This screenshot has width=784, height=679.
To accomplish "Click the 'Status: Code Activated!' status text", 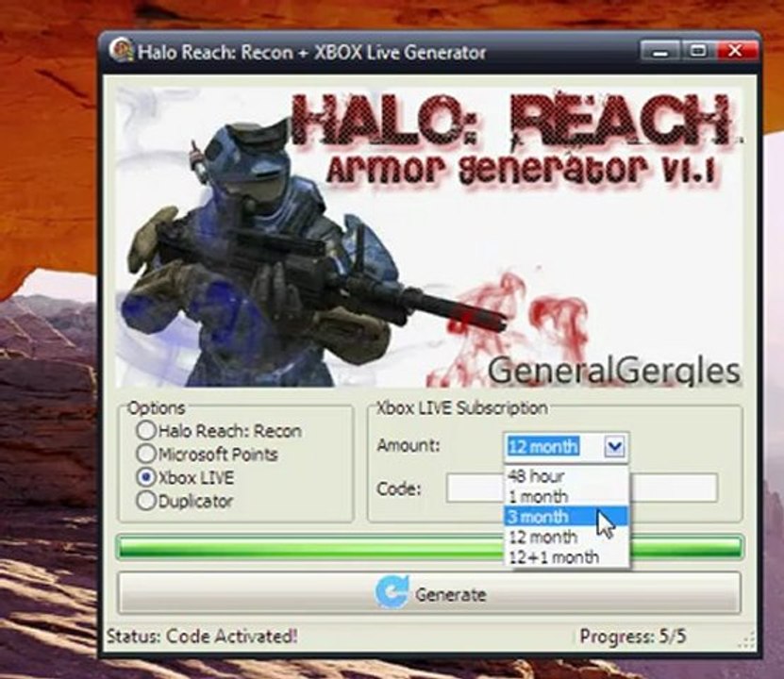I will (202, 636).
